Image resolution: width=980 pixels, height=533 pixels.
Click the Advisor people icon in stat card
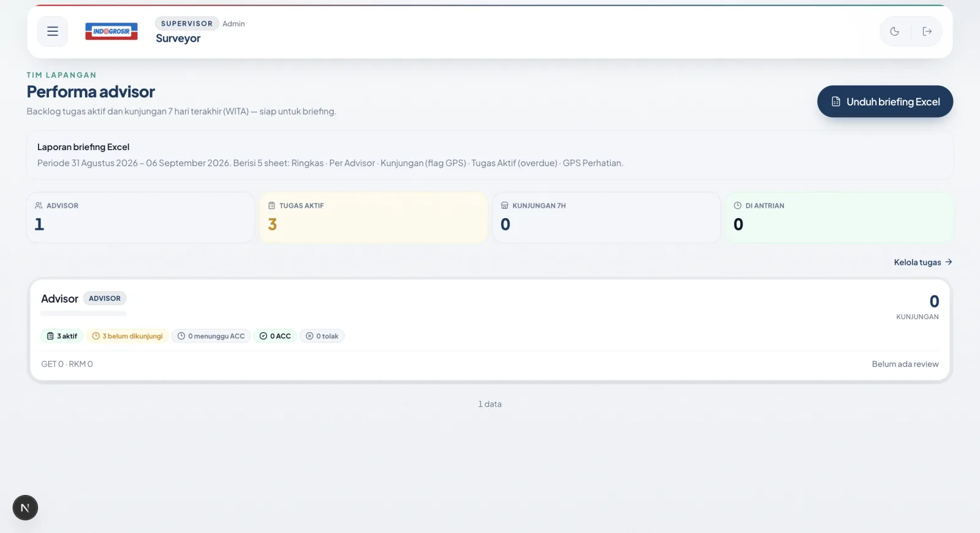pos(39,206)
